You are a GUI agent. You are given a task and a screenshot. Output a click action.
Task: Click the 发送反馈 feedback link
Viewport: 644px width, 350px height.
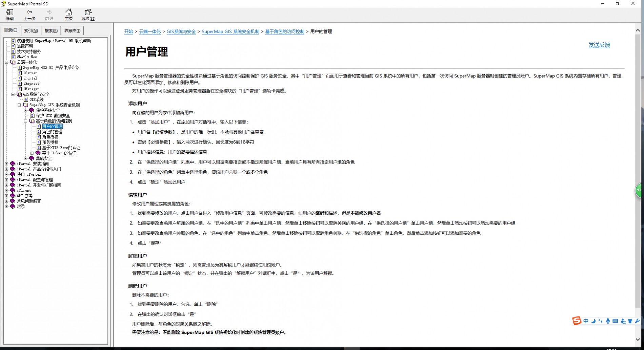point(599,45)
